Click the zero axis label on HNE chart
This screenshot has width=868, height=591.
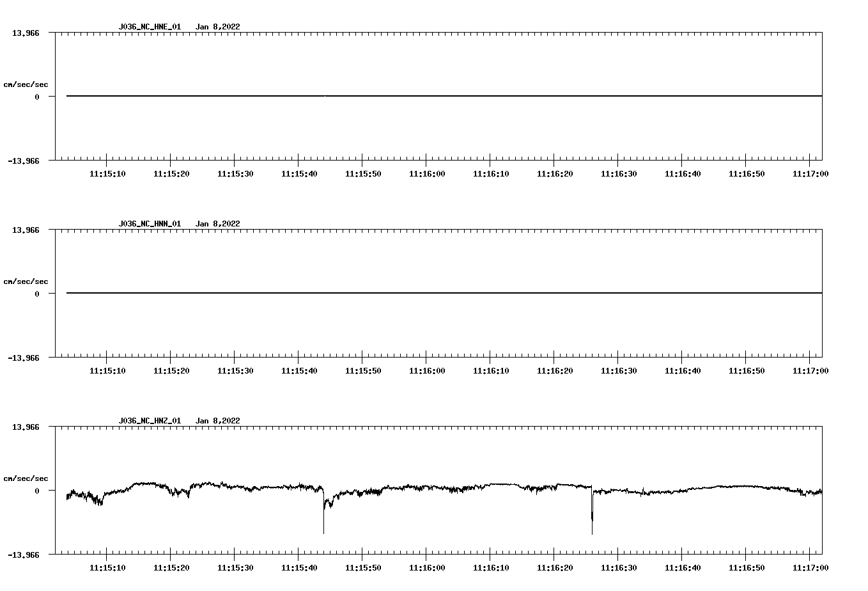coord(37,97)
